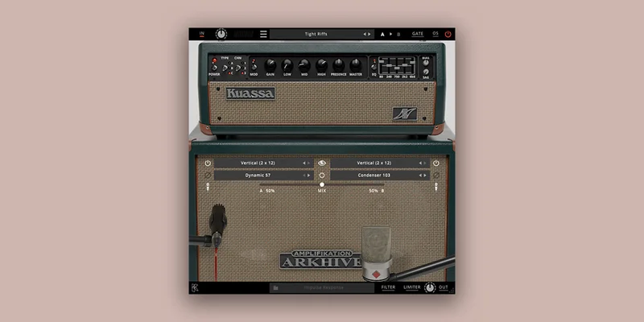Toggle the LIMITER button

pos(411,287)
